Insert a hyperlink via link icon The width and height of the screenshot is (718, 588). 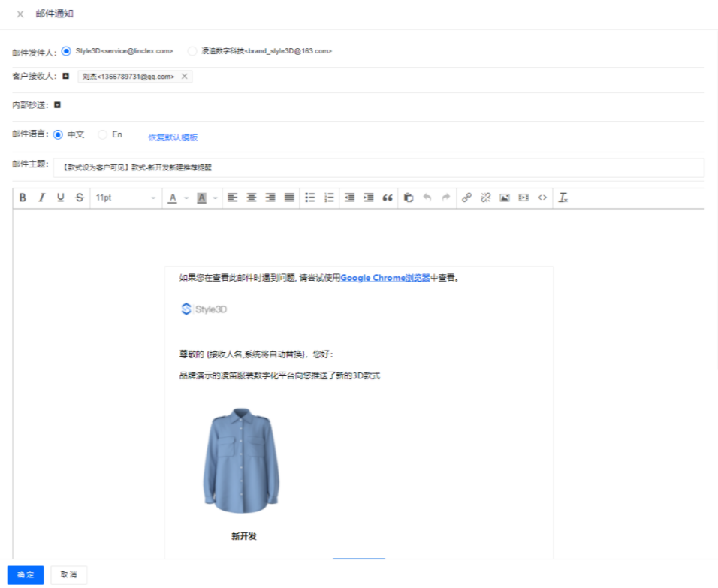click(466, 198)
